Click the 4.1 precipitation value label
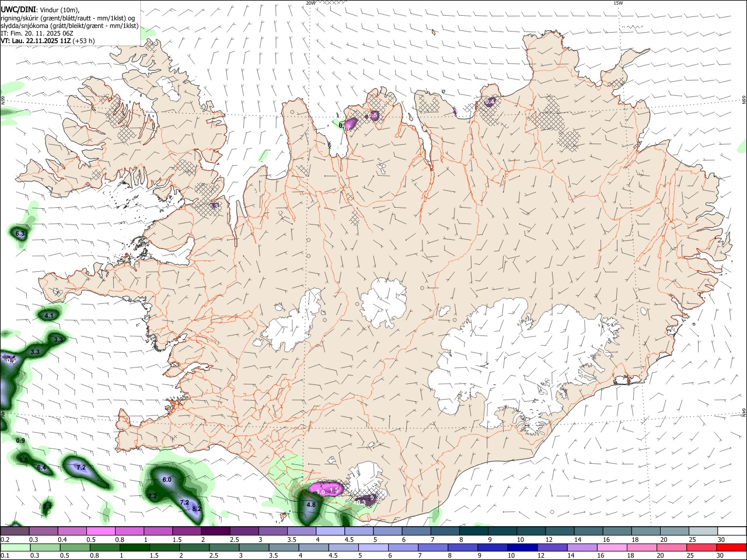747x560 pixels. (48, 316)
